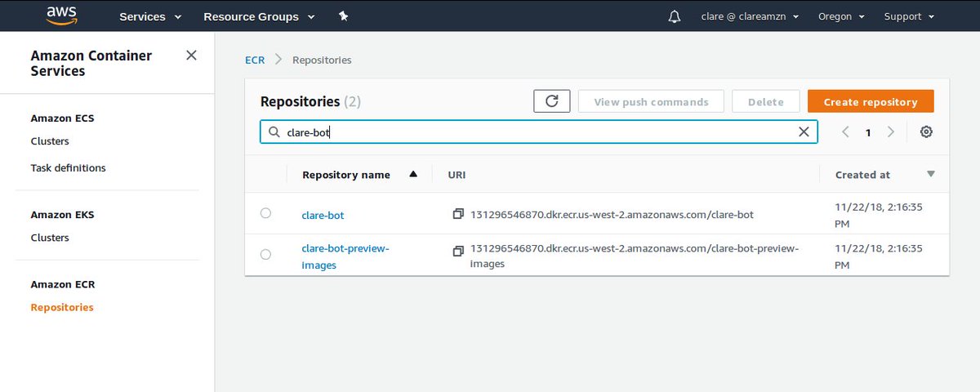Open Repositories under Amazon ECR

tap(62, 308)
